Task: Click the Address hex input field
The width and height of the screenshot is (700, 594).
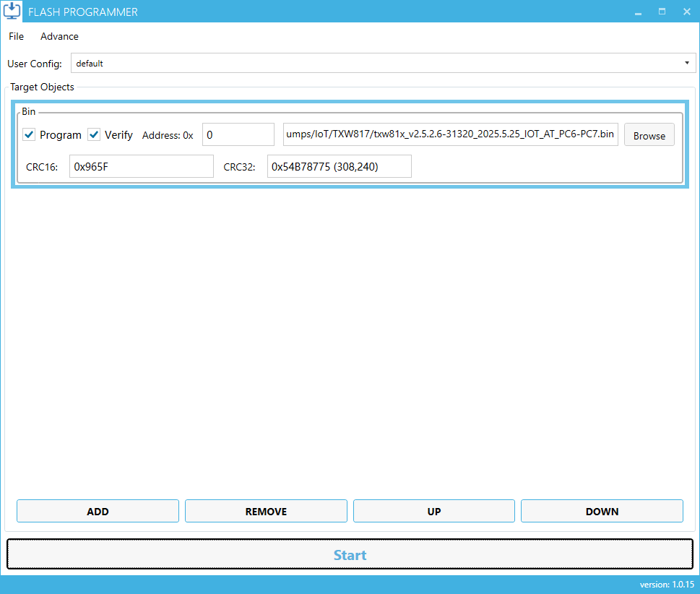Action: (x=238, y=134)
